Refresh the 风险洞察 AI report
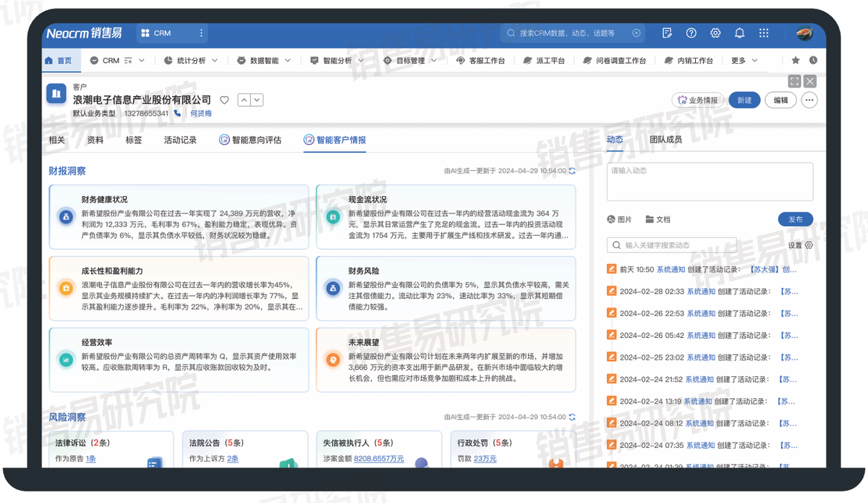The width and height of the screenshot is (868, 503). pyautogui.click(x=572, y=417)
